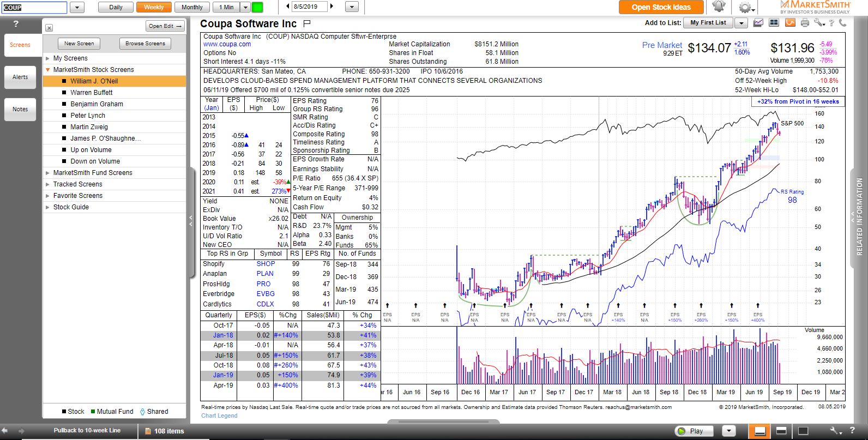
Task: Add stock to My First List
Action: pos(708,23)
